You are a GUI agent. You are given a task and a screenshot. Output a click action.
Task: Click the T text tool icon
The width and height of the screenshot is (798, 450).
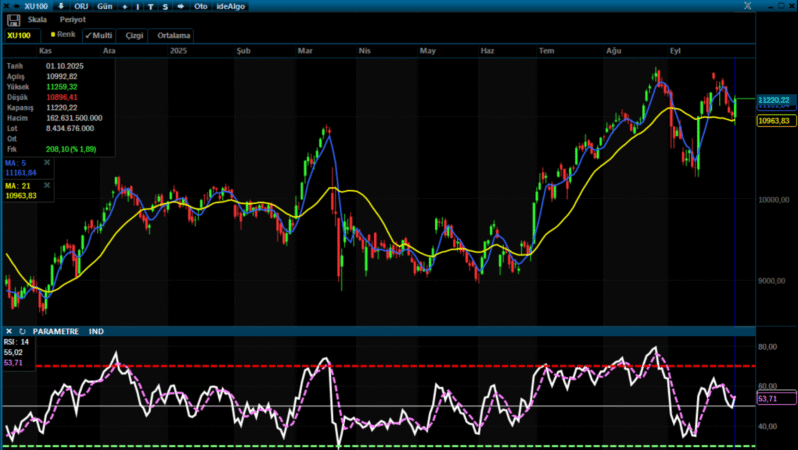pos(151,6)
